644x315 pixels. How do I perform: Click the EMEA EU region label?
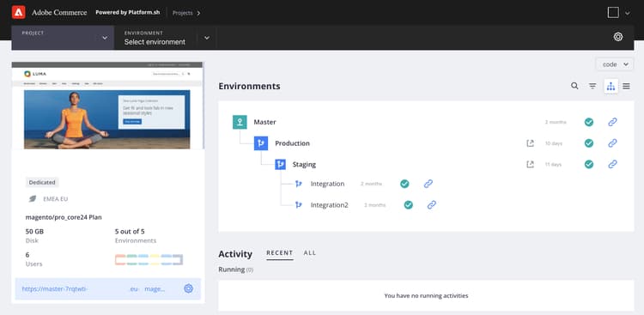56,199
